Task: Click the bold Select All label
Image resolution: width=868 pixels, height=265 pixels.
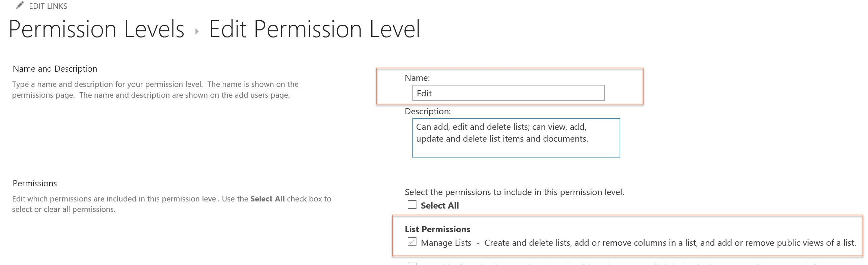Action: 439,205
